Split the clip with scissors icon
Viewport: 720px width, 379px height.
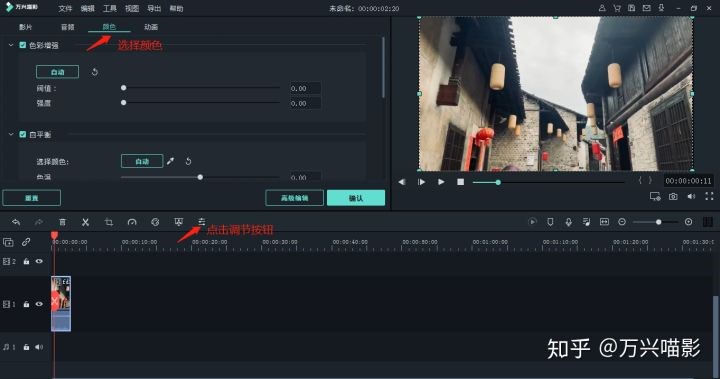pyautogui.click(x=85, y=222)
